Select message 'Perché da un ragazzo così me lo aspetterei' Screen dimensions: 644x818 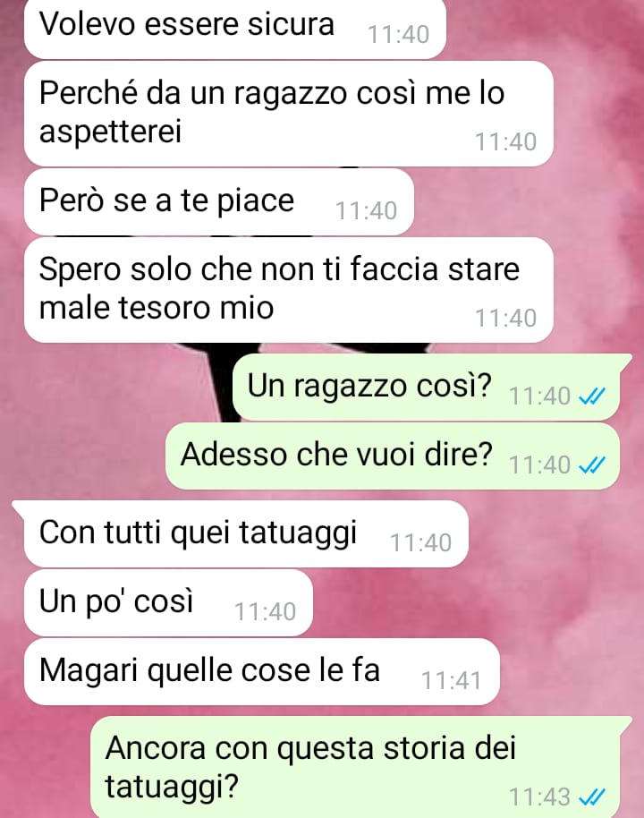(288, 114)
